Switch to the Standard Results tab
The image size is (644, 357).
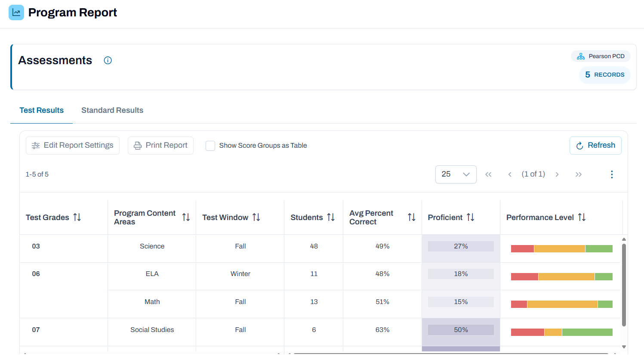112,110
